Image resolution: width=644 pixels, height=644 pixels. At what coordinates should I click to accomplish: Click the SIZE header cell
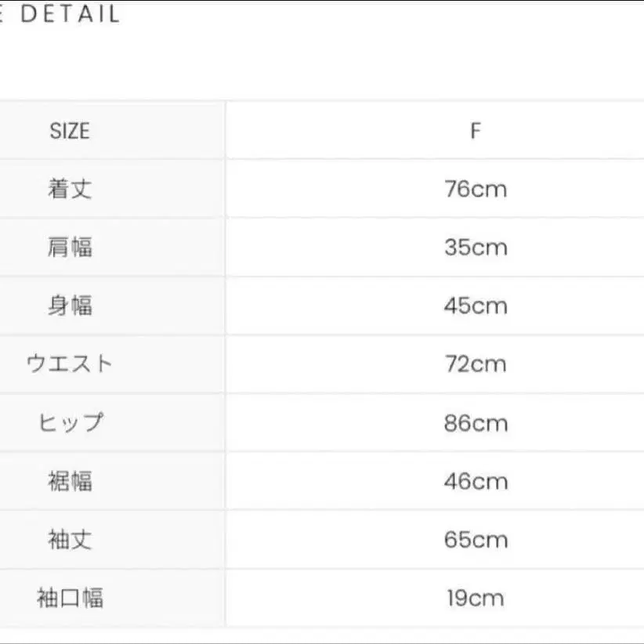click(70, 131)
